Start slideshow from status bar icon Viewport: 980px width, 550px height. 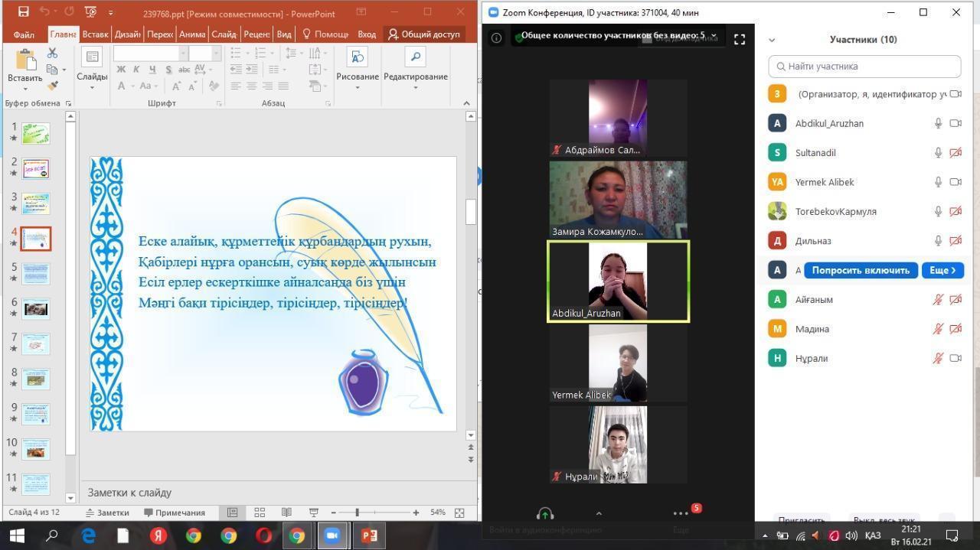point(313,513)
